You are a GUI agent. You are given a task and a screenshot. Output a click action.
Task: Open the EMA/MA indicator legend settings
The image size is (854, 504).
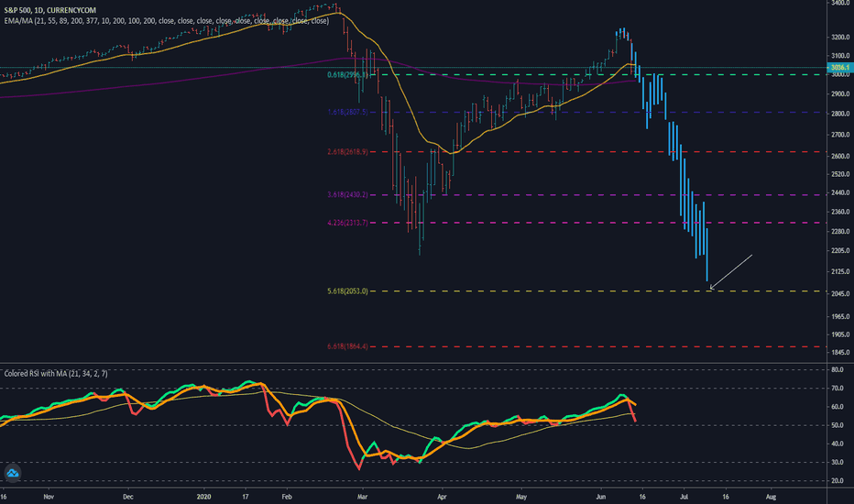[x=166, y=21]
